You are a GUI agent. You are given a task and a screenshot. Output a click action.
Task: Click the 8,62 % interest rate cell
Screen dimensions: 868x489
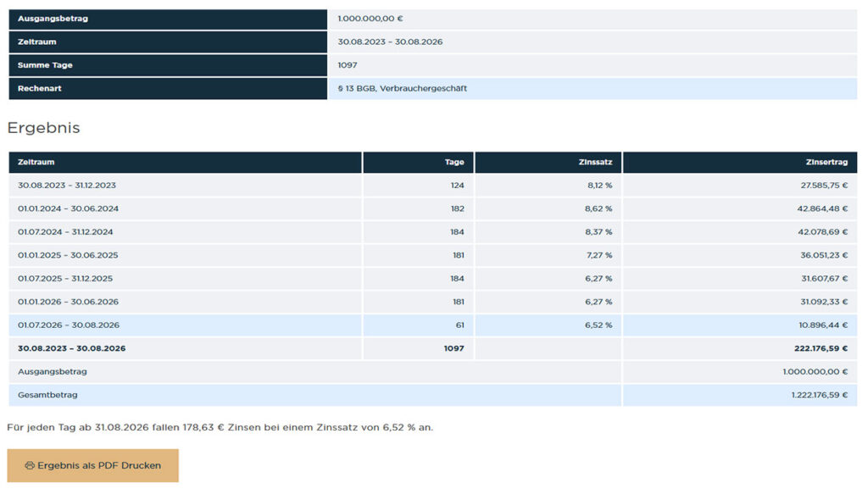coord(598,208)
